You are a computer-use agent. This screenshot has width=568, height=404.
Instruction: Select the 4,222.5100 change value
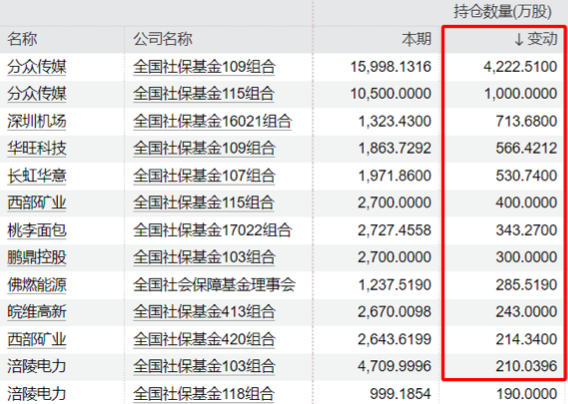pyautogui.click(x=521, y=67)
